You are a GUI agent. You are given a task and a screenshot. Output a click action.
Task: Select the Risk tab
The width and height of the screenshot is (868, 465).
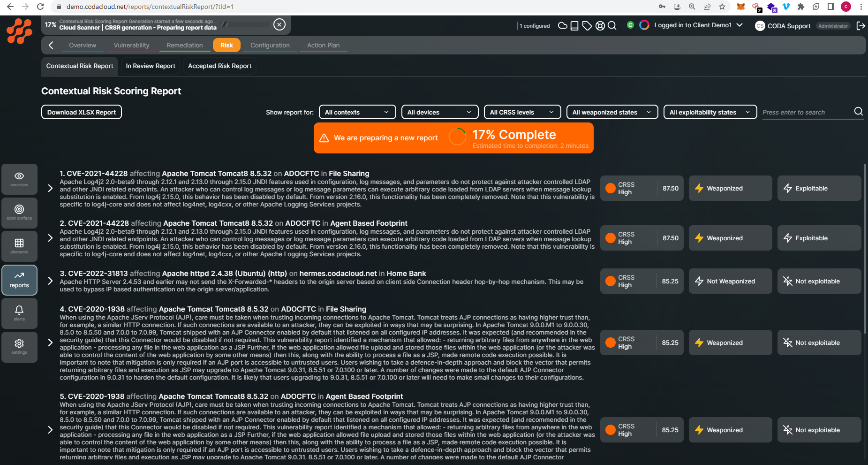(227, 45)
